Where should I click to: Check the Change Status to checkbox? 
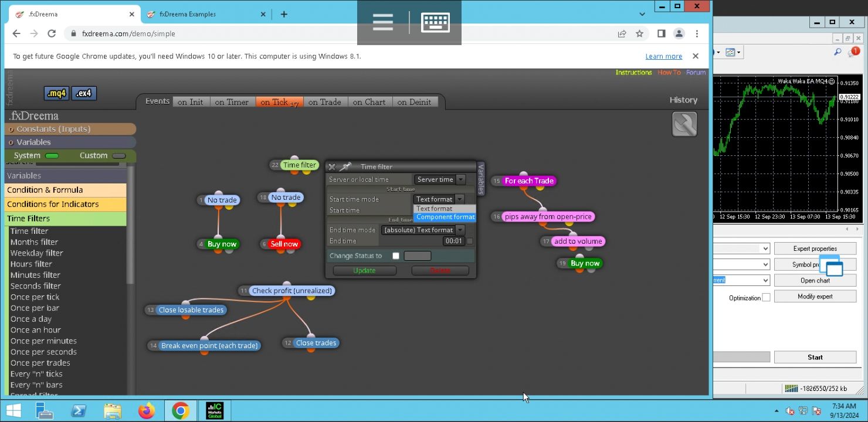pos(396,256)
